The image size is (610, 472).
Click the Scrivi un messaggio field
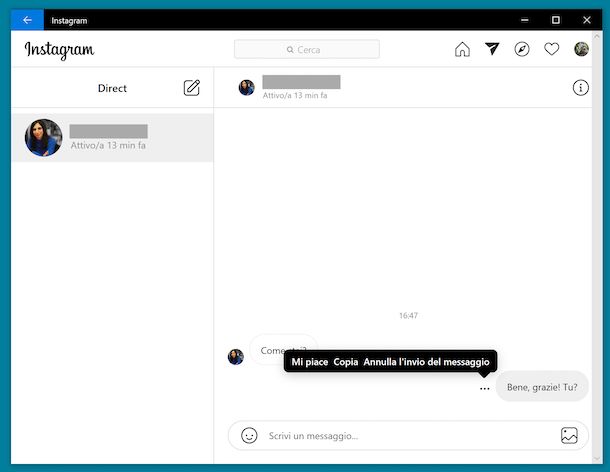tap(408, 435)
